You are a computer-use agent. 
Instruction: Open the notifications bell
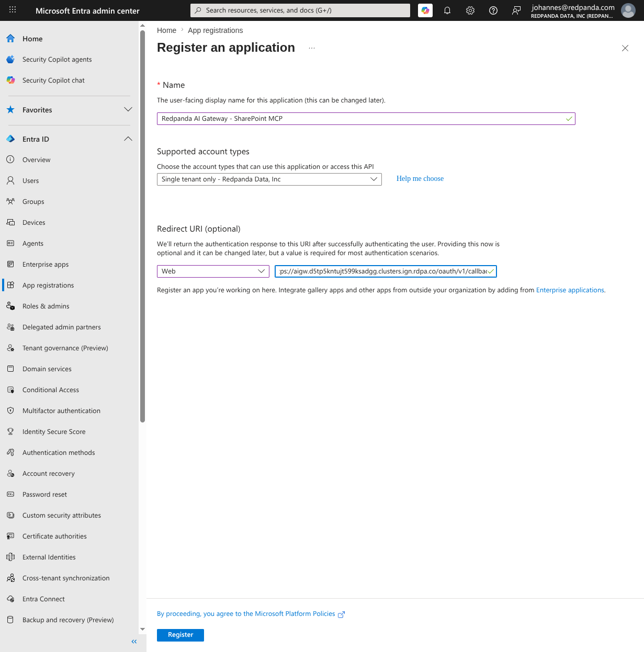pyautogui.click(x=447, y=10)
